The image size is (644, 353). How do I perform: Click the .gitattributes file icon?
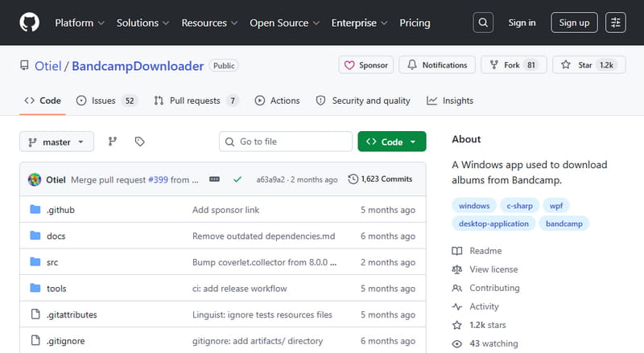(35, 314)
